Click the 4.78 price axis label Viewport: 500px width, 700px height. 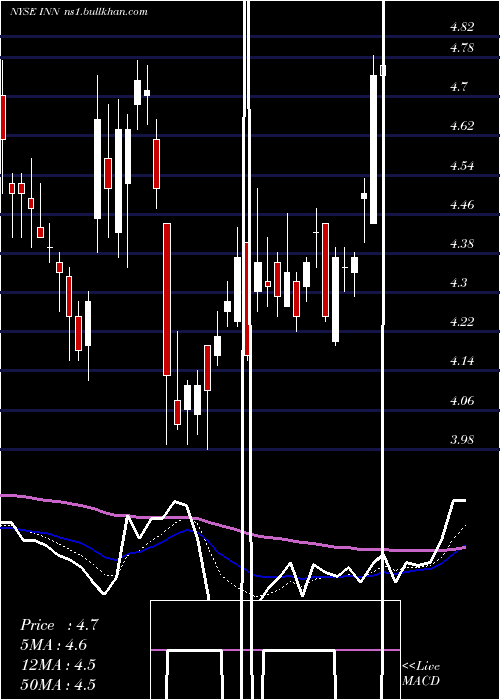tap(462, 48)
